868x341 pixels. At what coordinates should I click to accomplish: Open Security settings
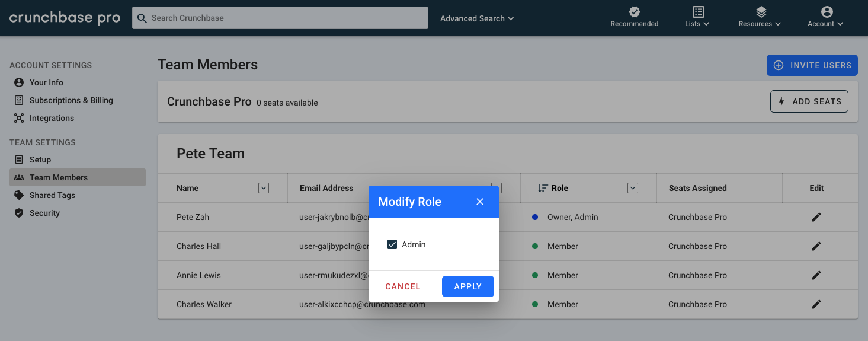44,213
